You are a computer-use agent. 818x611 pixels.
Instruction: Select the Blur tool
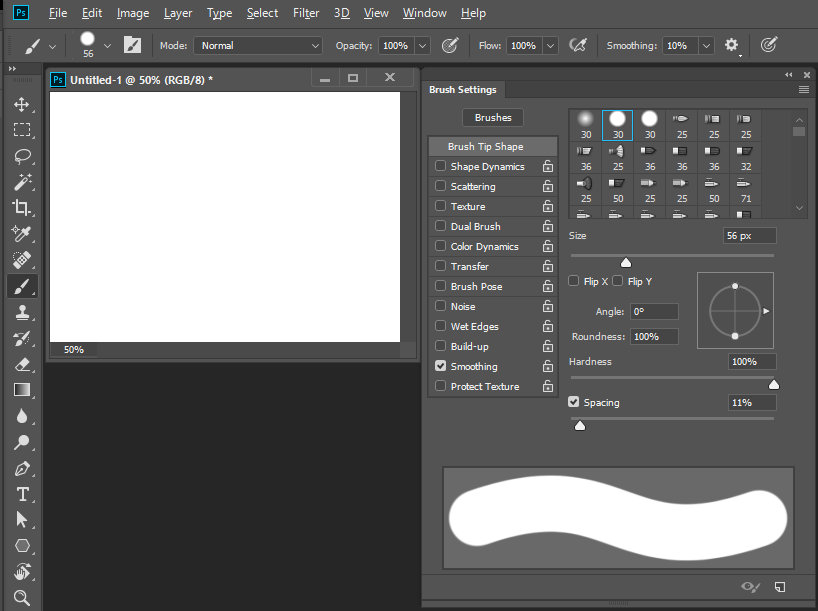(21, 416)
